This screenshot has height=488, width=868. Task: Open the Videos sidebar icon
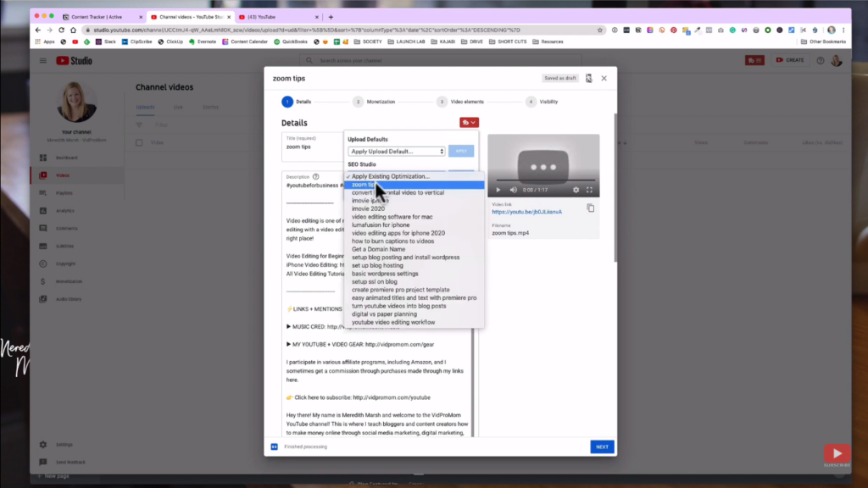point(43,175)
